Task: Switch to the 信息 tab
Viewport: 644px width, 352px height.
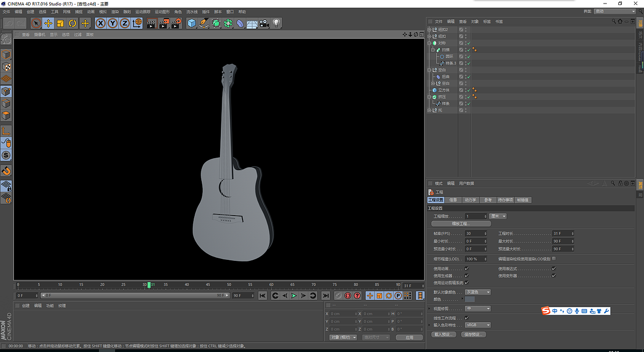Action: [x=453, y=200]
